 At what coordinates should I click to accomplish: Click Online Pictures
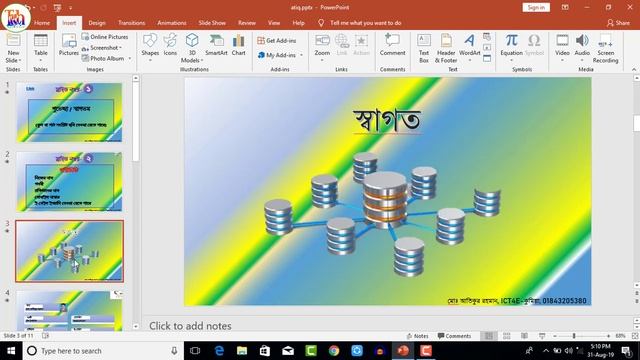tap(105, 37)
